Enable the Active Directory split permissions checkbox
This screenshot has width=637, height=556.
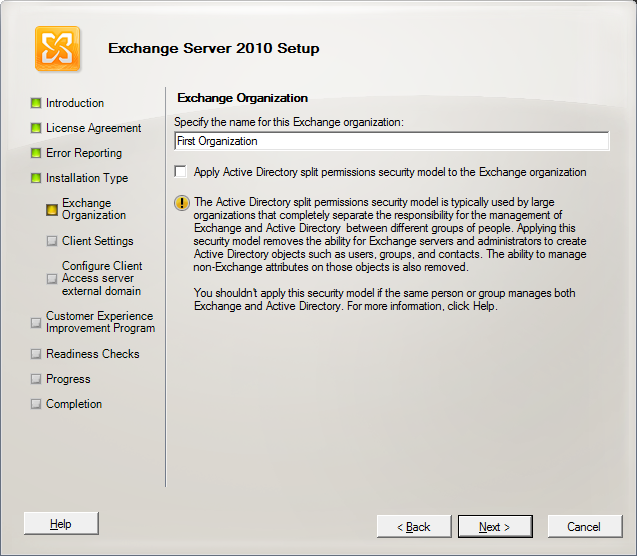click(180, 171)
